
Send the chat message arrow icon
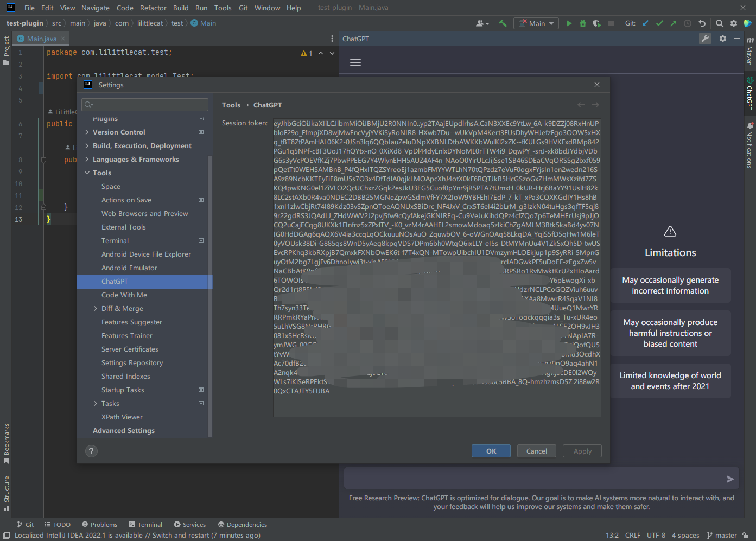pyautogui.click(x=730, y=479)
